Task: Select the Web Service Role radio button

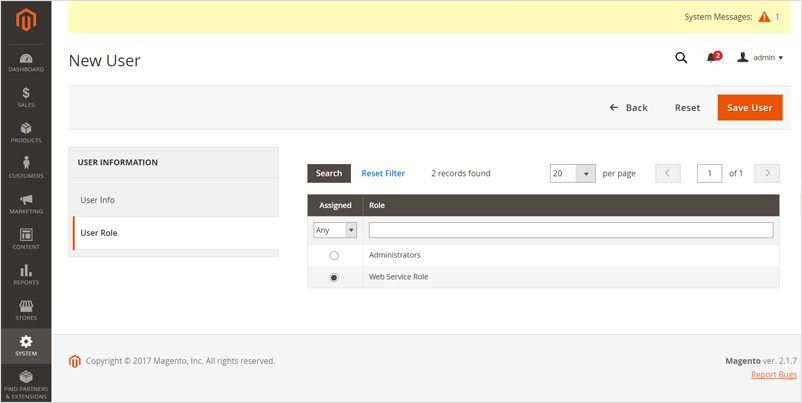Action: [x=334, y=277]
